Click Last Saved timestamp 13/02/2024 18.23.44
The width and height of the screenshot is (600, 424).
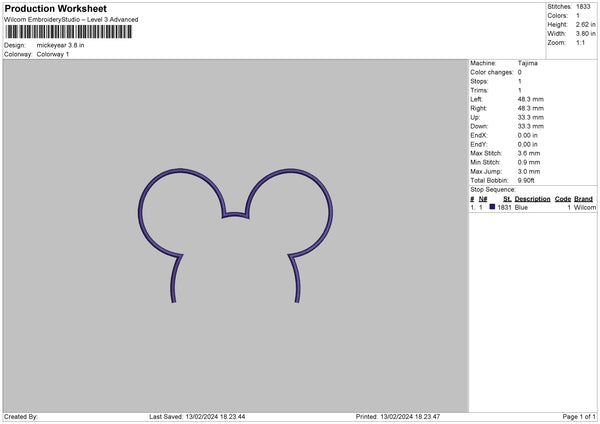(215, 417)
